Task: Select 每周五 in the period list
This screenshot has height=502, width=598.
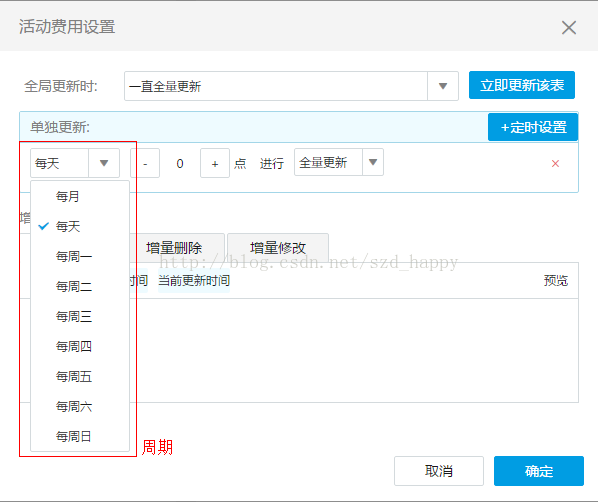Action: (80, 376)
